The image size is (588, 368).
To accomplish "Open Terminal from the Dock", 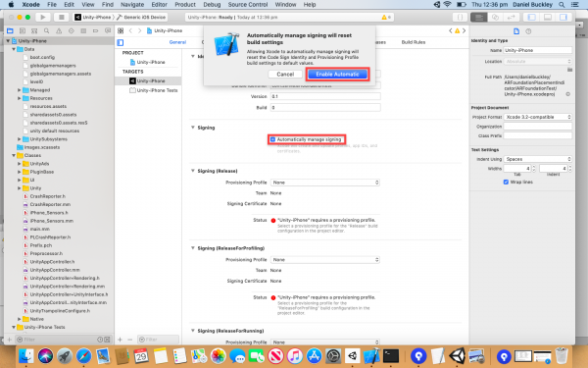I will click(x=390, y=356).
